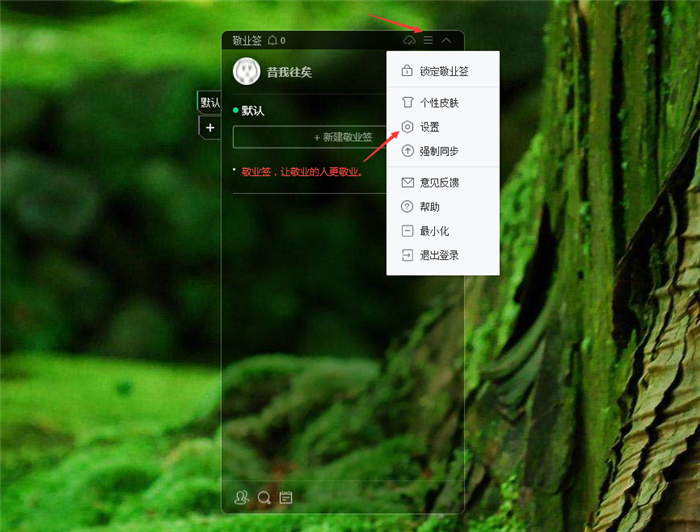Open the note 敬业签，让敬业的人更敬业。
Viewport: 700px width, 532px height.
click(302, 172)
